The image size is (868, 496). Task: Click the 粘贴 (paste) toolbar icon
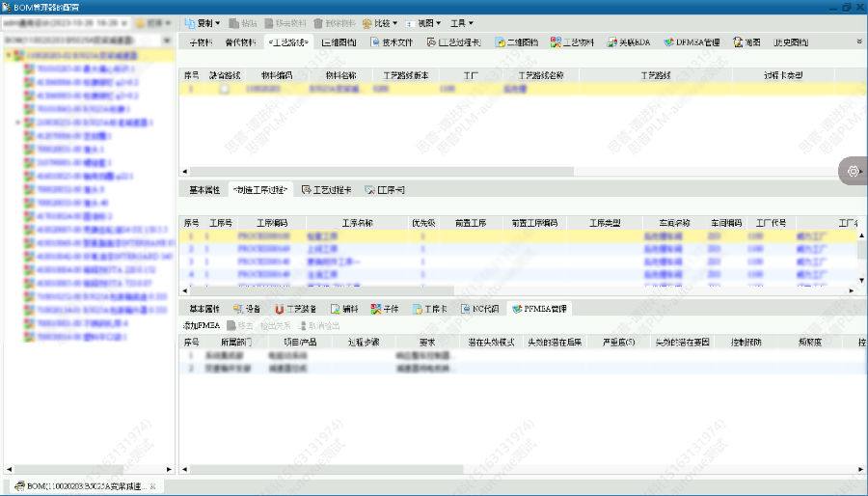(x=233, y=23)
